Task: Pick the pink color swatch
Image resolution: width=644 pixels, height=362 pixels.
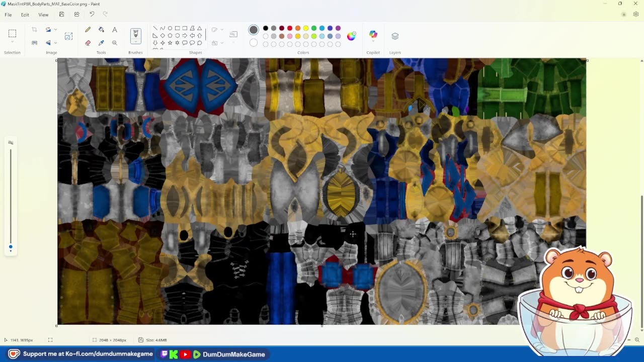Action: (290, 36)
